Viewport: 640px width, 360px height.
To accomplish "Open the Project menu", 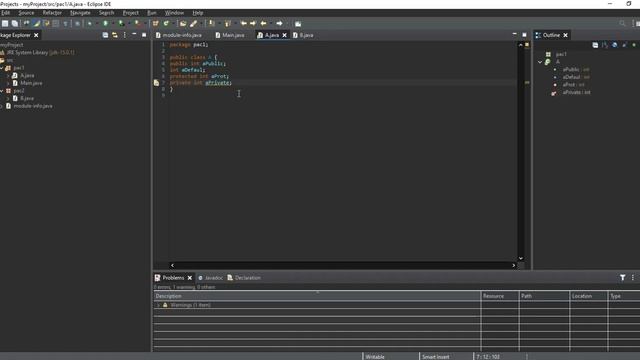I will (x=131, y=13).
